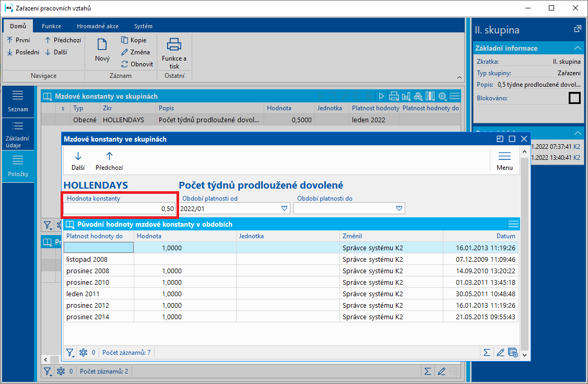Viewport: 588px width, 384px height.
Task: Open the Položky sidebar section
Action: point(18,167)
